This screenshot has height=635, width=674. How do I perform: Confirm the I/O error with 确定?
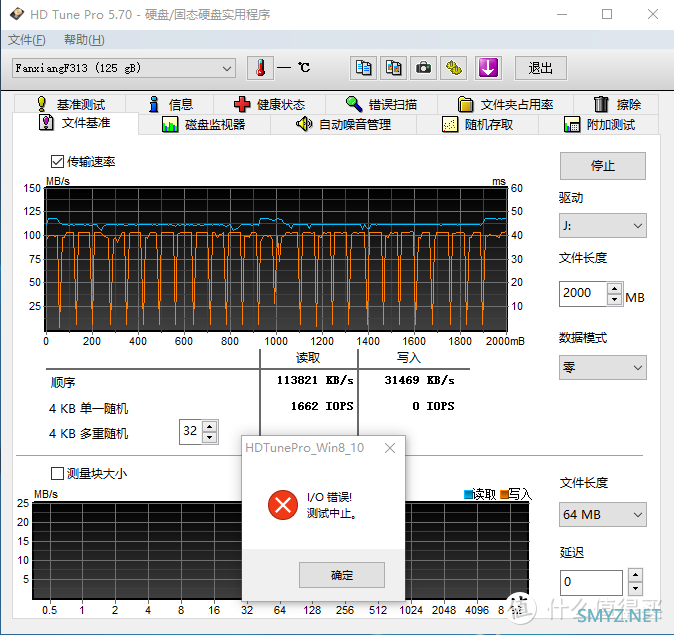tap(342, 575)
